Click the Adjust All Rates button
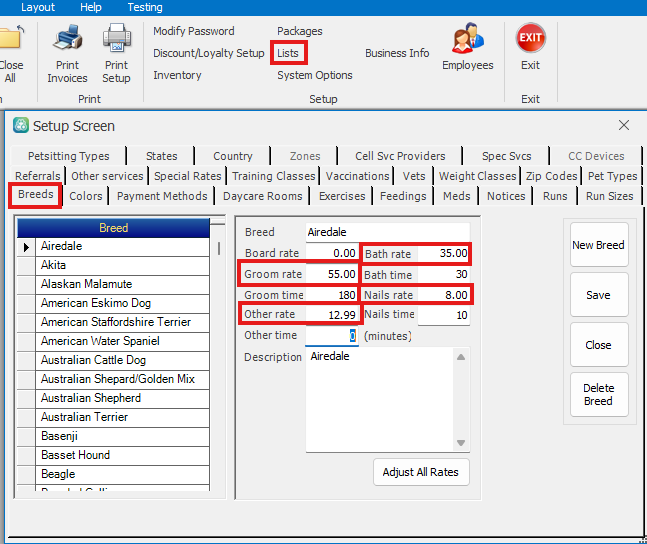This screenshot has height=544, width=647. click(x=421, y=472)
